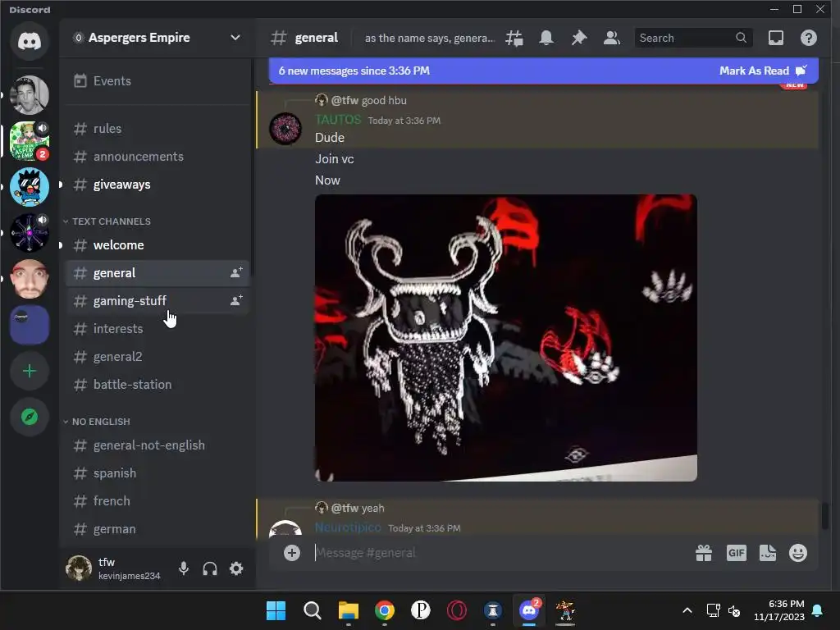Expand Aspergers Empire server menu
840x630 pixels.
pos(235,38)
